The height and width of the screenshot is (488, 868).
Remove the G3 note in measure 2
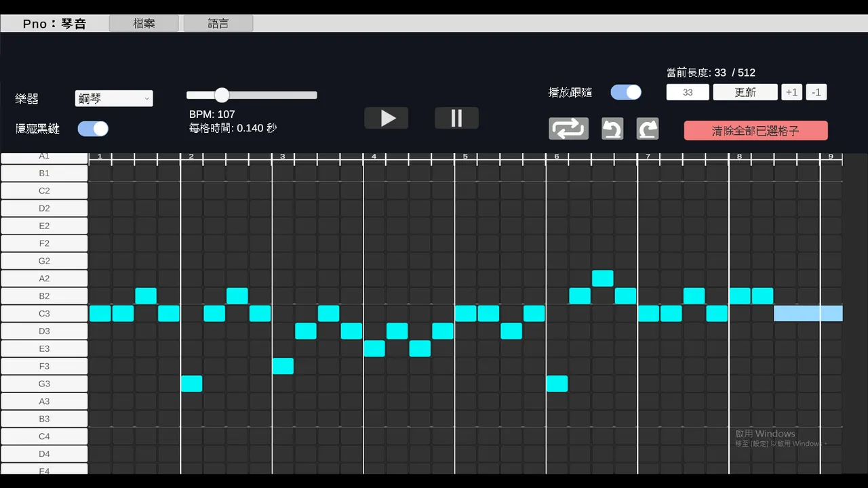coord(191,384)
